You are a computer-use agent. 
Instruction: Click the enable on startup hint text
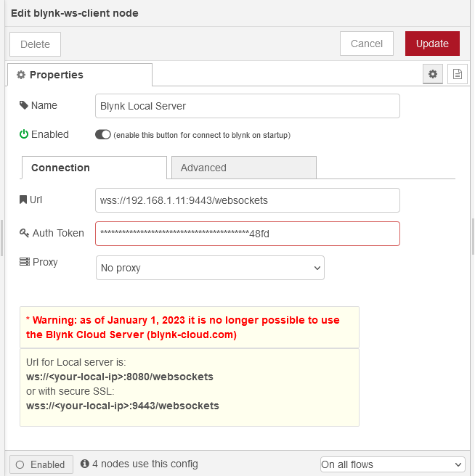(x=202, y=135)
